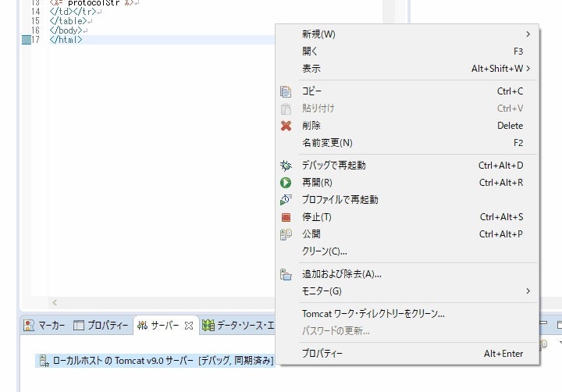Click the copy icon beside コピー
This screenshot has height=392, width=562.
pos(286,91)
